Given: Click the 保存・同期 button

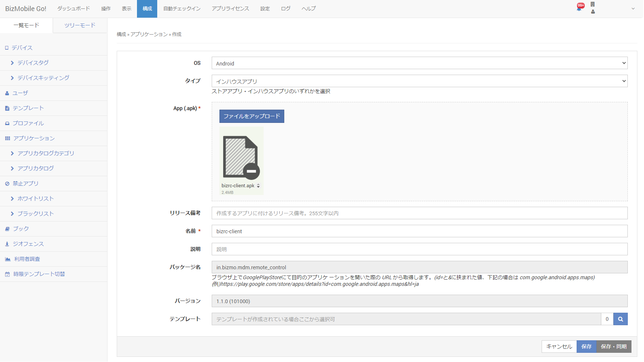Looking at the screenshot, I should click(613, 347).
